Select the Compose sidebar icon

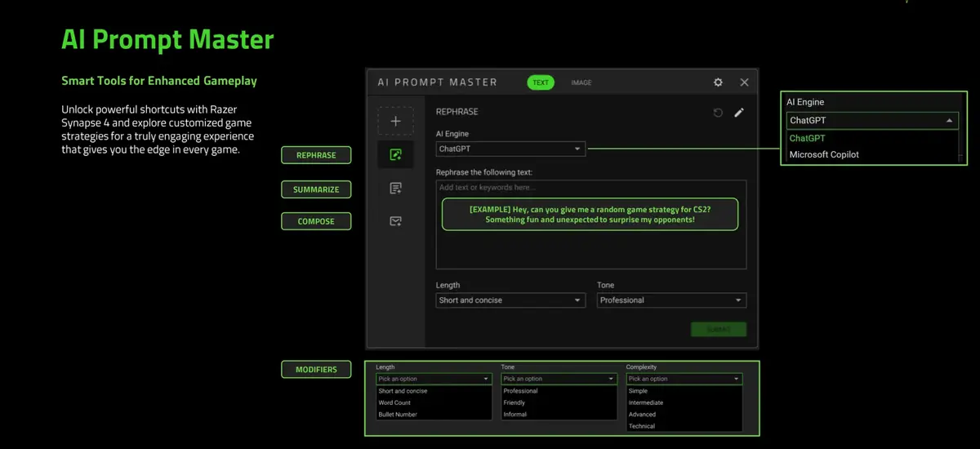[x=395, y=221]
